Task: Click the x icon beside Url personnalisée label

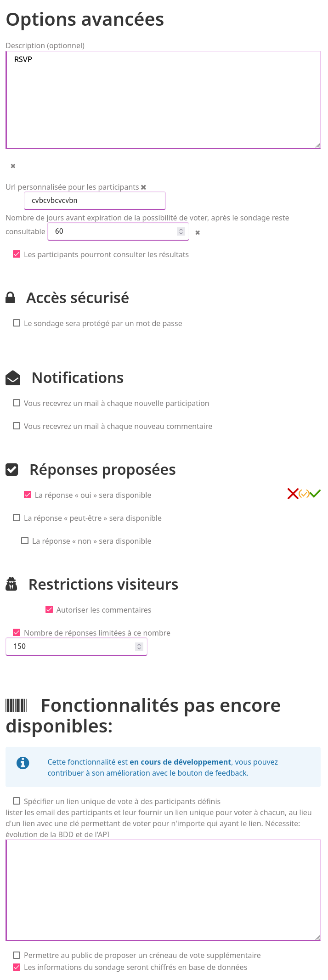Action: pyautogui.click(x=143, y=187)
